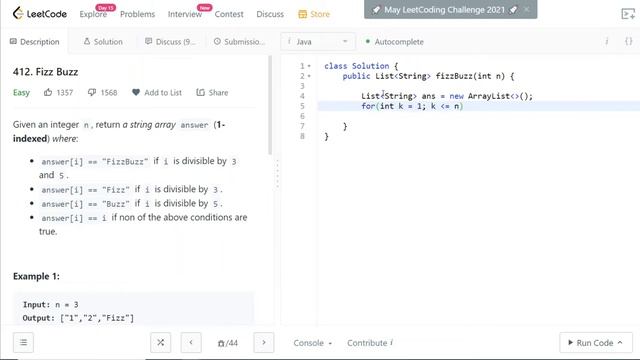Viewport: 640px width, 360px height.
Task: Click Add to List heart button
Action: [x=157, y=93]
